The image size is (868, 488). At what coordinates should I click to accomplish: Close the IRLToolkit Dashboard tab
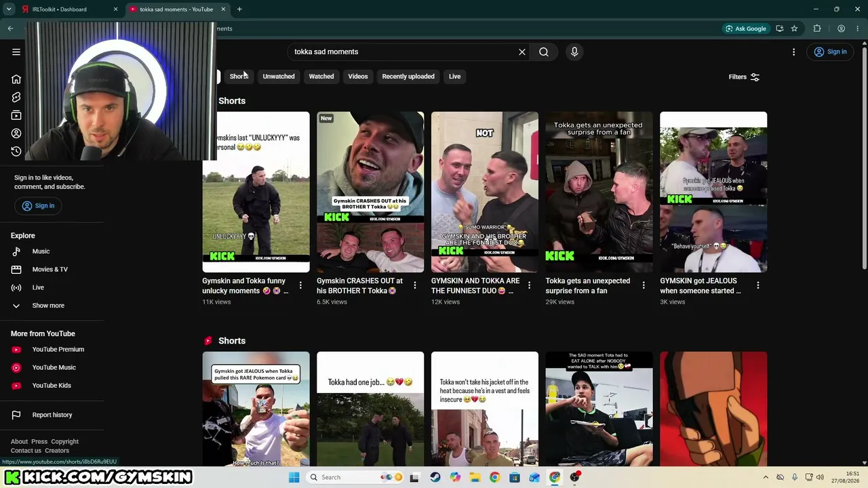(115, 9)
